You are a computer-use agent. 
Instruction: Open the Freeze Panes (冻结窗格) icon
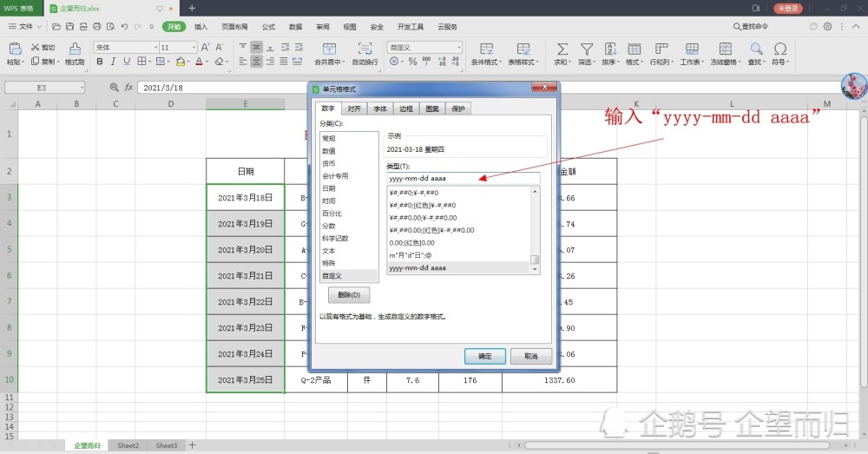pos(725,49)
